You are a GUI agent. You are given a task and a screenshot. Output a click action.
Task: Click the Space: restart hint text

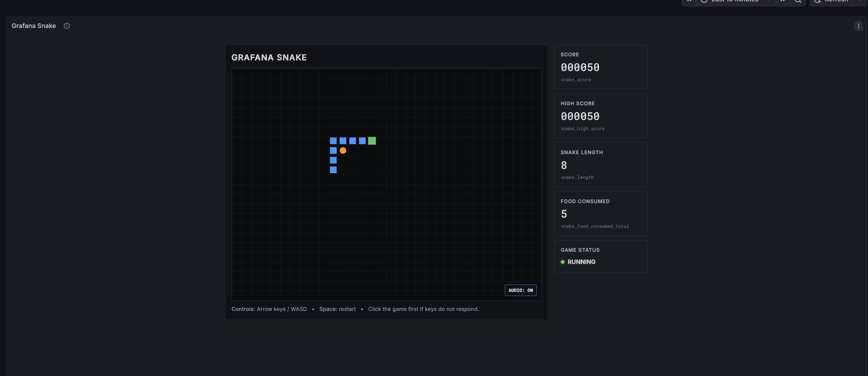click(x=337, y=309)
